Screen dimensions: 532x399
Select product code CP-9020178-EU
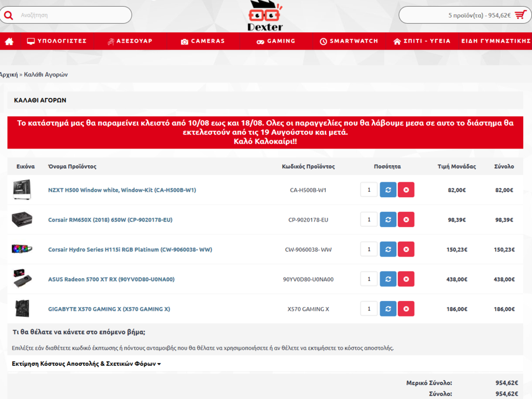click(308, 220)
